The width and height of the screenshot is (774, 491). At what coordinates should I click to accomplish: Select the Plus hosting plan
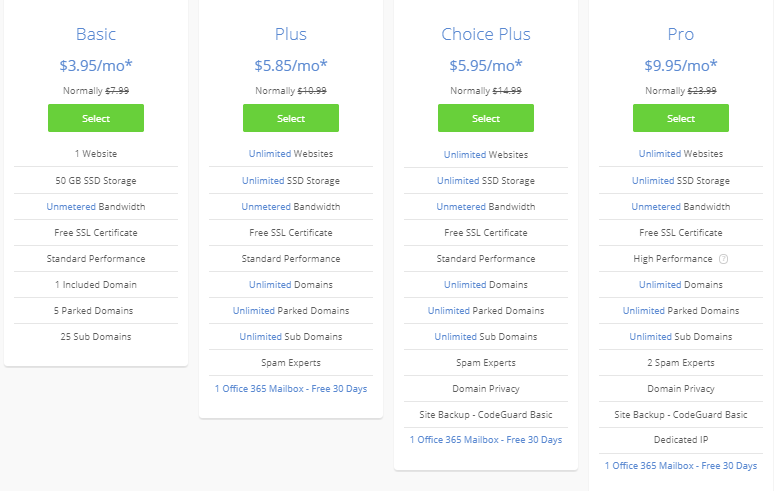point(291,118)
